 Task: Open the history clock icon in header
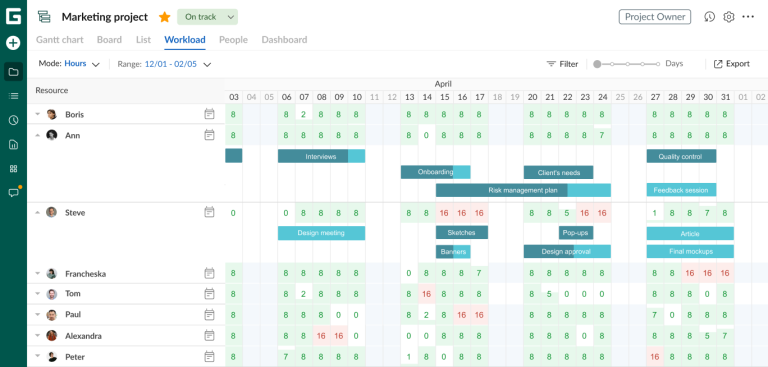tap(709, 17)
